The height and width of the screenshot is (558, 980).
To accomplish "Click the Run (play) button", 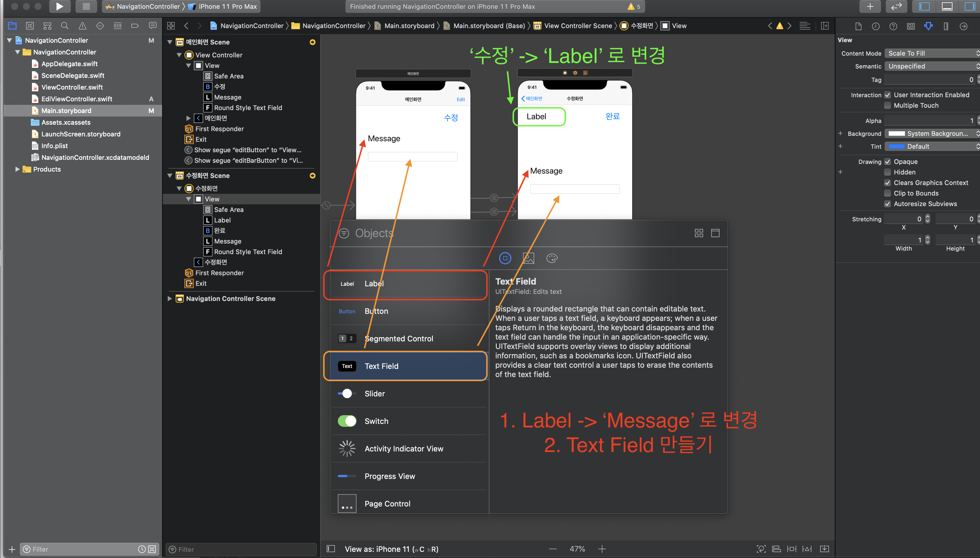I will (x=59, y=6).
